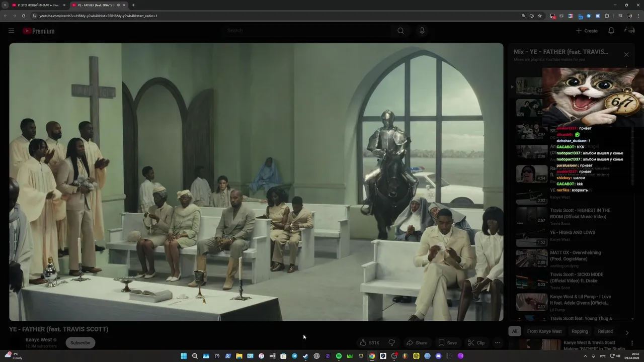Play MATT OX - Overwhelming thumbnail
644x362 pixels.
pyautogui.click(x=531, y=258)
